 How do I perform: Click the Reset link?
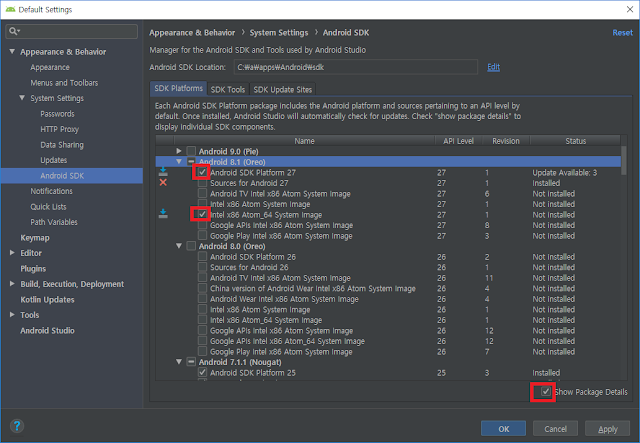pyautogui.click(x=622, y=33)
